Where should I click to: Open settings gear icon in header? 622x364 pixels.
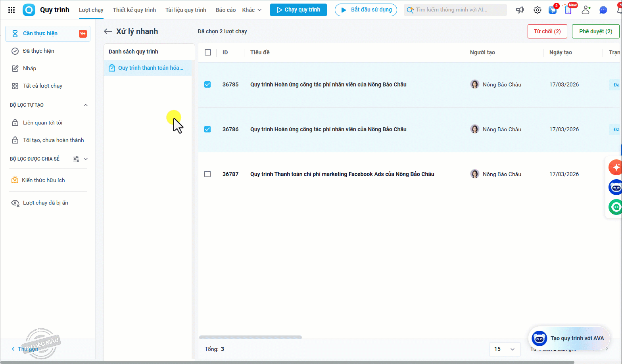tap(537, 10)
